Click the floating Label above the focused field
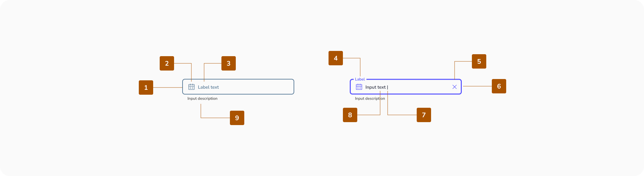This screenshot has height=176, width=644. (x=360, y=79)
